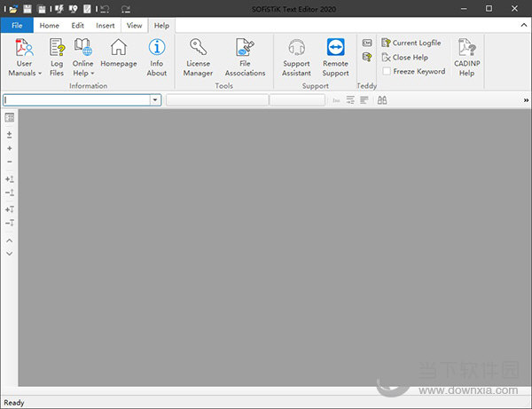Open Online Help from the ribbon
The image size is (532, 409).
coord(82,57)
